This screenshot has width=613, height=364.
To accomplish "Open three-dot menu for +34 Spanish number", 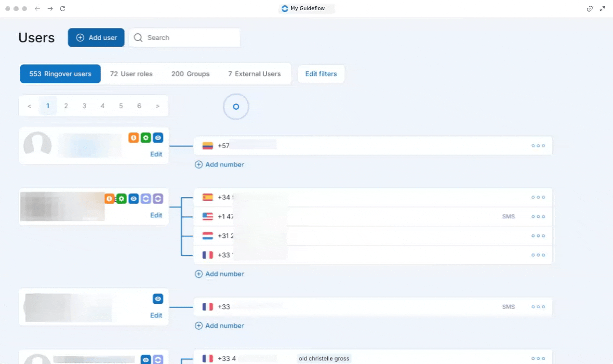I will click(x=538, y=197).
